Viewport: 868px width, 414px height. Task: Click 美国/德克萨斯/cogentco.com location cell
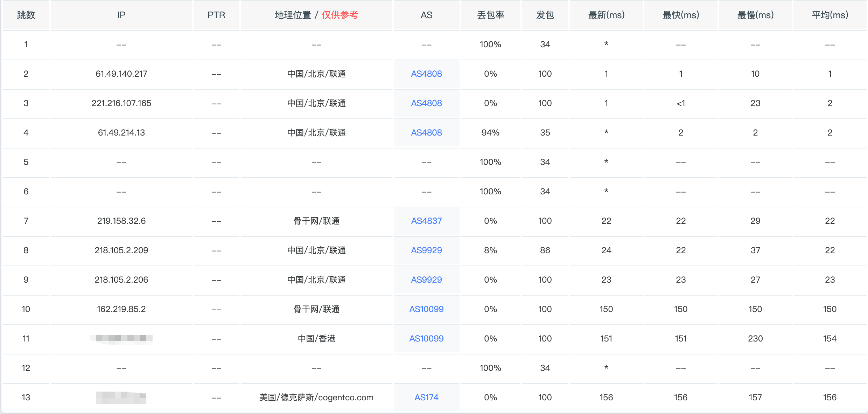click(316, 398)
